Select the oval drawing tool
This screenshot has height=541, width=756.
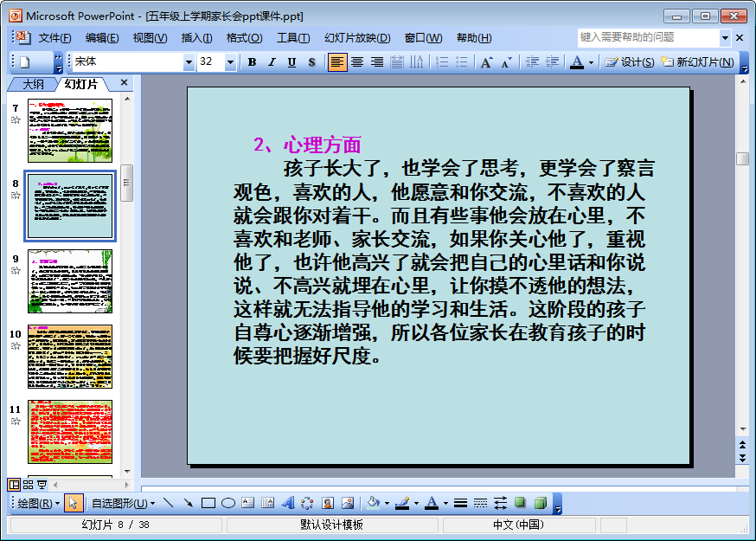click(228, 504)
